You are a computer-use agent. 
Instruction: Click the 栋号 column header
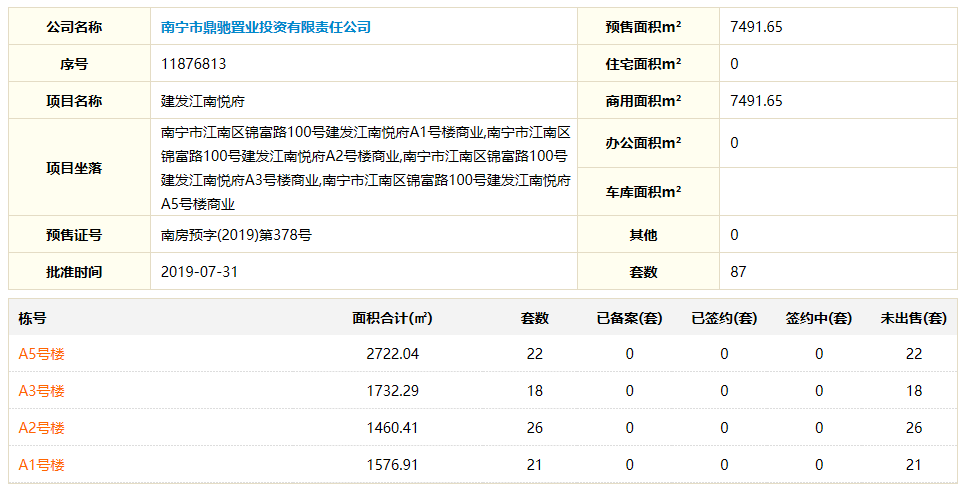[x=33, y=318]
